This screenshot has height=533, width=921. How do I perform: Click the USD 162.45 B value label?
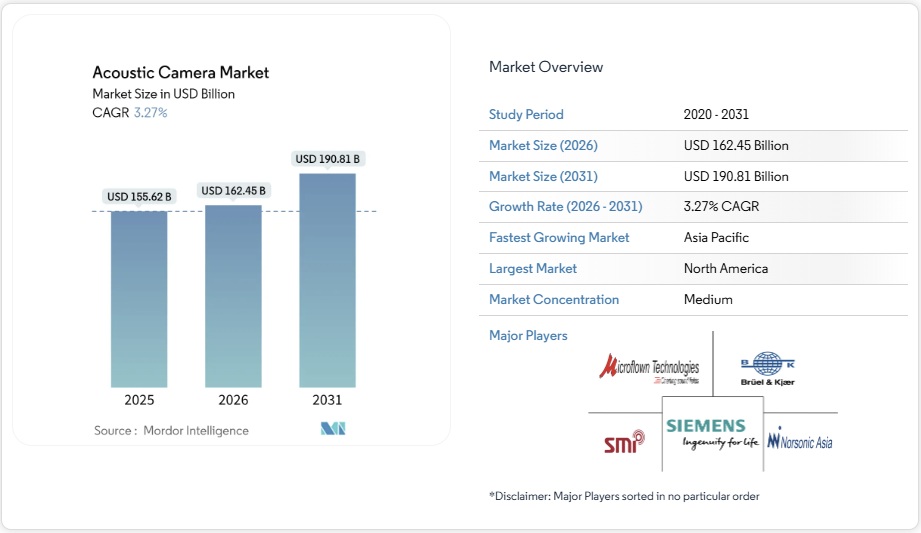pos(233,190)
